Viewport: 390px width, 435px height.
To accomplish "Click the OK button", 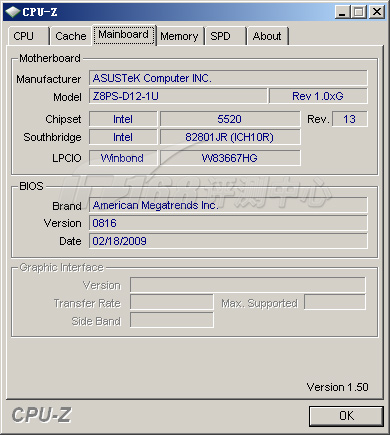I will coord(346,416).
